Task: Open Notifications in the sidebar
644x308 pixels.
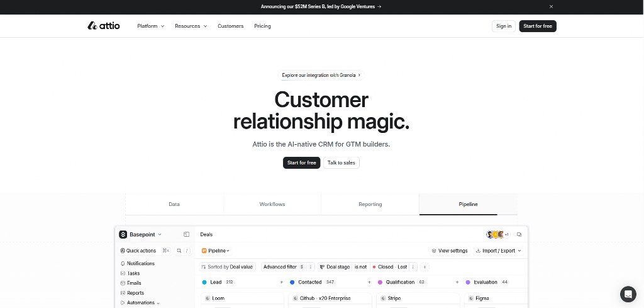Action: pyautogui.click(x=138, y=263)
